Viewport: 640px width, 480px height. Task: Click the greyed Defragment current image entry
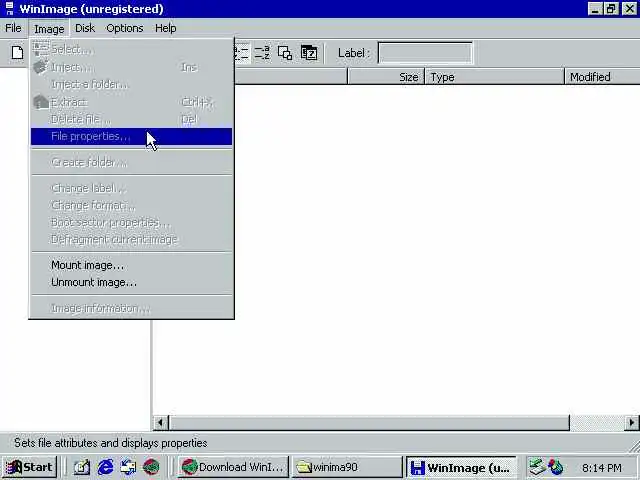131,240
